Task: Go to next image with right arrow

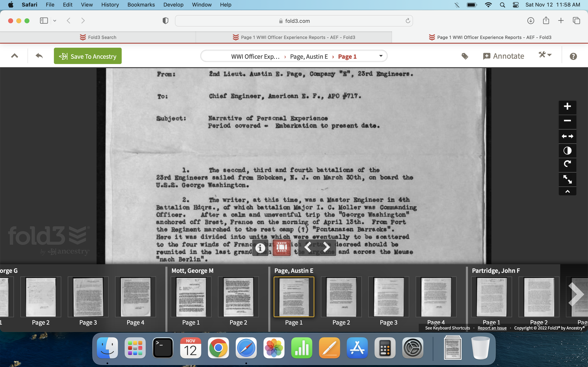Action: click(326, 247)
